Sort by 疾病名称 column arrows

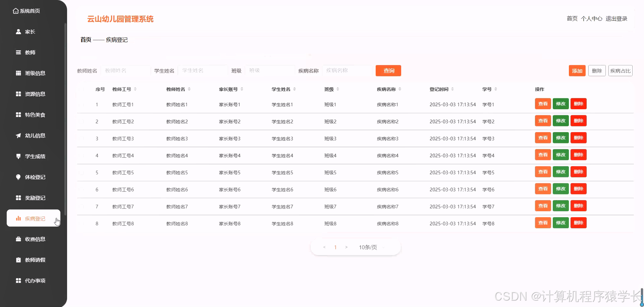pos(400,89)
